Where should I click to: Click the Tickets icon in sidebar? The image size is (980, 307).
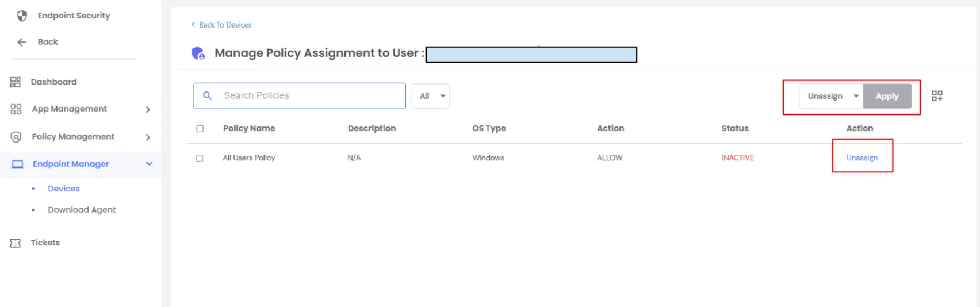(16, 243)
